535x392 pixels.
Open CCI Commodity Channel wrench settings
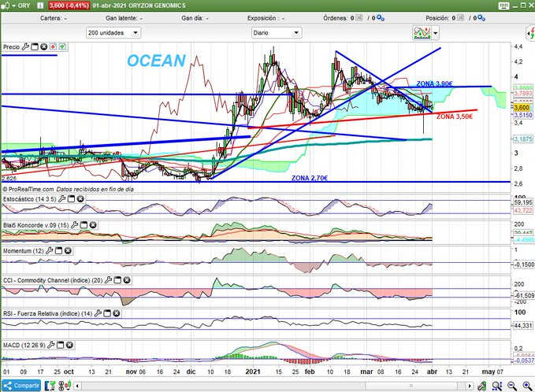108,280
